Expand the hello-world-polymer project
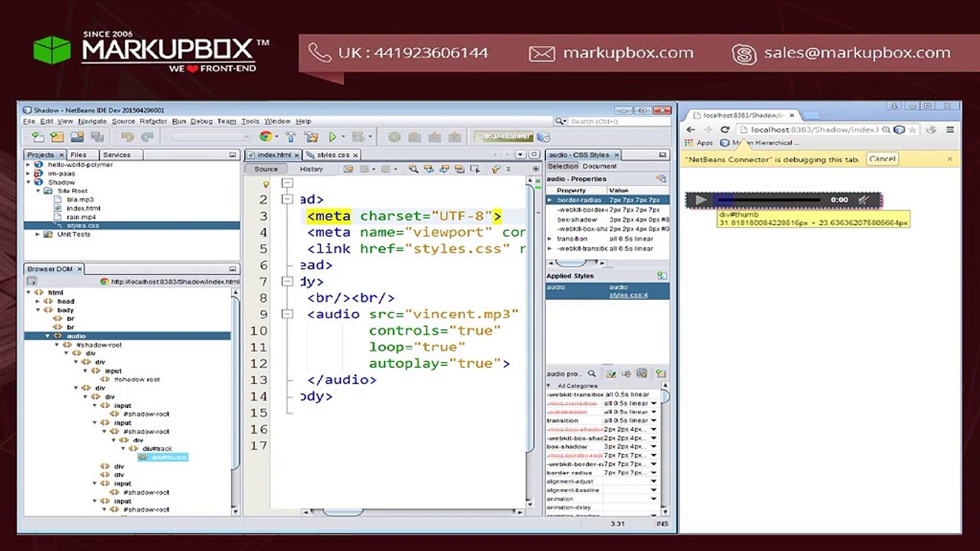 pos(30,165)
